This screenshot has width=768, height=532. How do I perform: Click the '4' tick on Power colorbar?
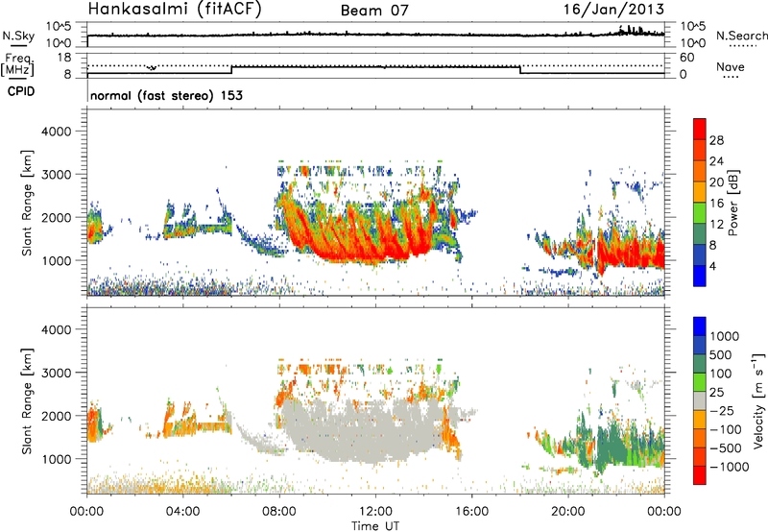712,267
